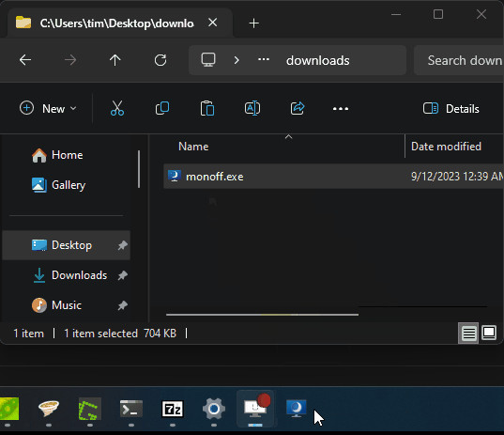Expand the breadcrumb chevron next to PC icon
The height and width of the screenshot is (435, 504).
237,60
